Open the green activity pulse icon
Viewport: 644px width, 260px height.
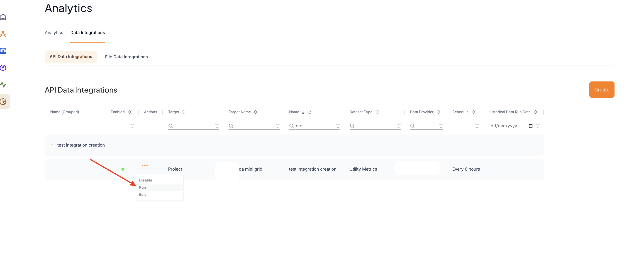coord(3,85)
